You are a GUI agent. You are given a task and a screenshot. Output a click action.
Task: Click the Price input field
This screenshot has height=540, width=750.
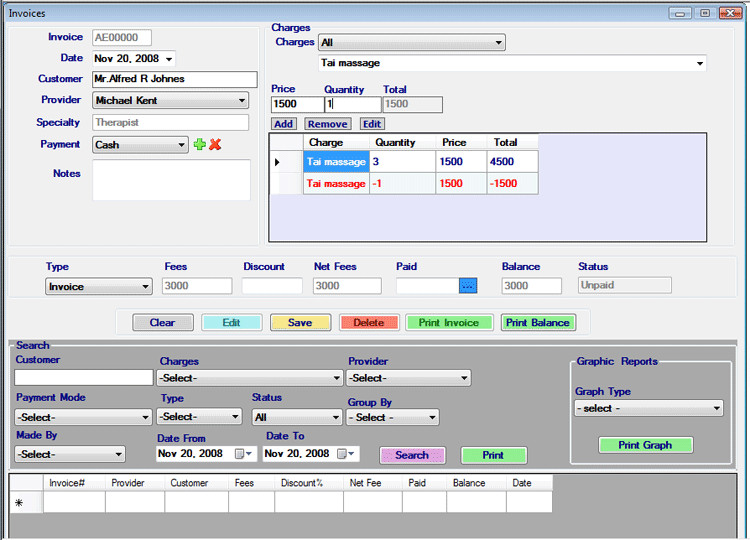(298, 104)
